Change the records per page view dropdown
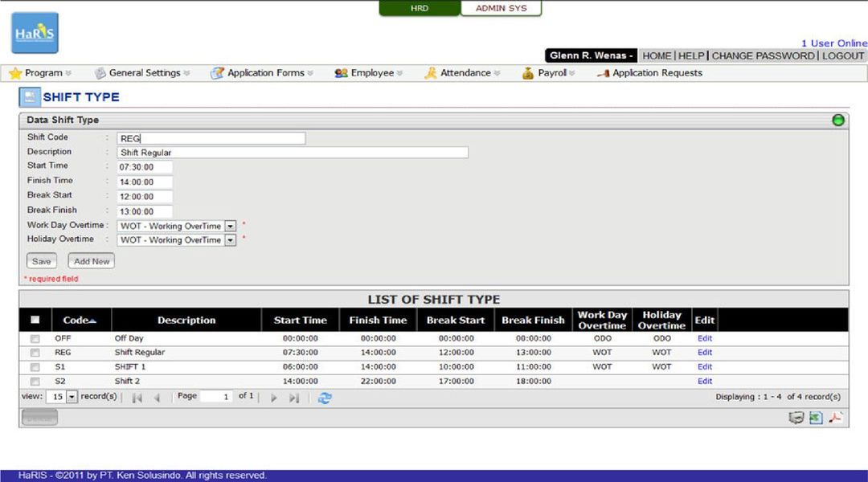The image size is (868, 482). 72,398
